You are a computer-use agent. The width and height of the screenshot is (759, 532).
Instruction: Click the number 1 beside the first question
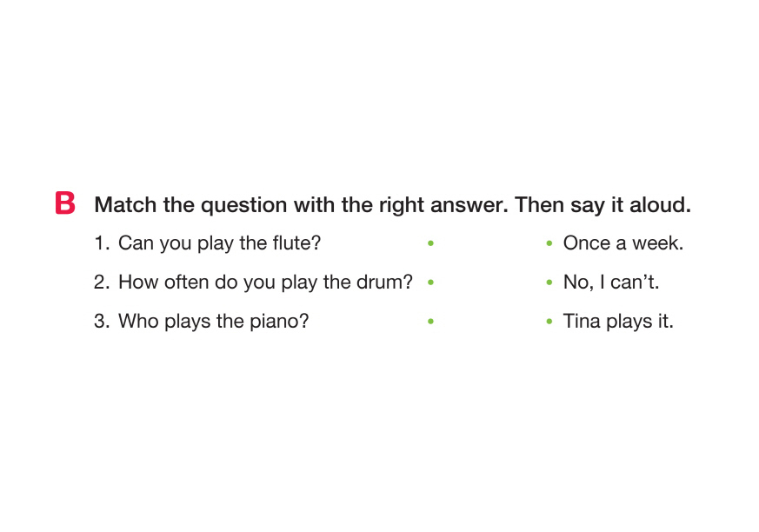point(99,243)
